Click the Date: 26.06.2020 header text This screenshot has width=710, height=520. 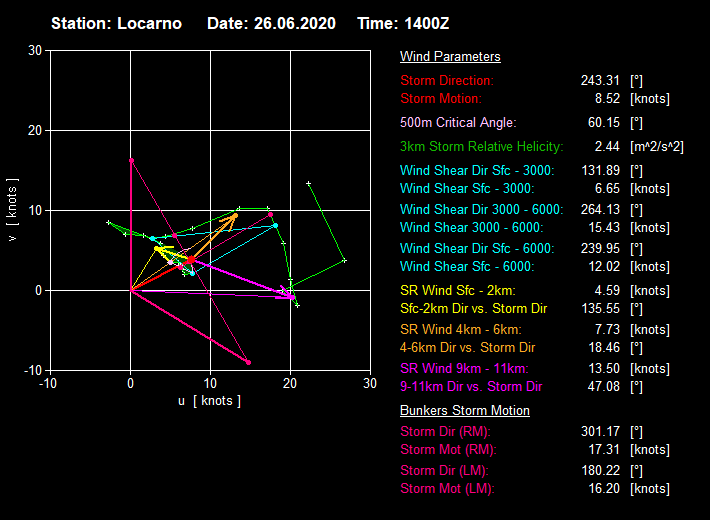pos(271,23)
